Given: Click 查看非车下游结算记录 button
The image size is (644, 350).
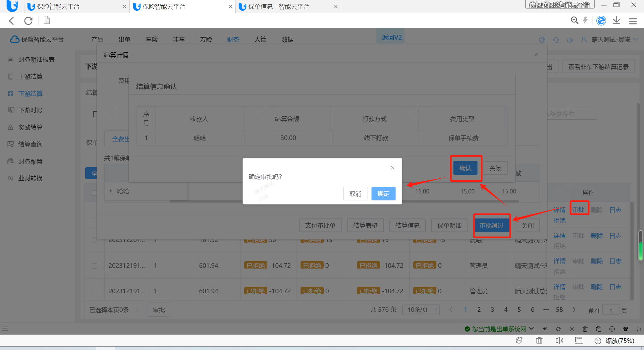Looking at the screenshot, I should point(598,67).
